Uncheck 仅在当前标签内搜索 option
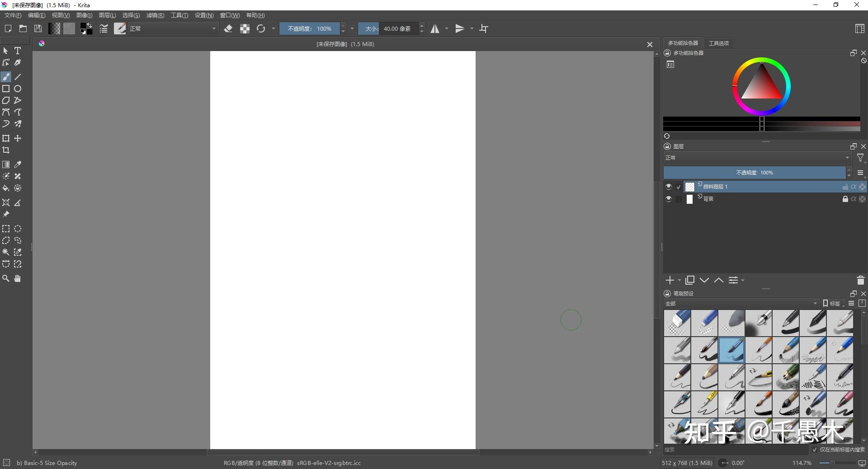Viewport: 868px width, 469px height. [815, 450]
